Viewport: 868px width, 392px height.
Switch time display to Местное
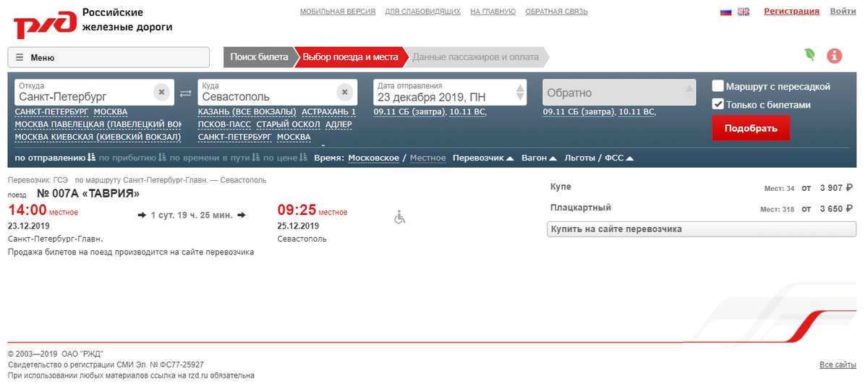click(428, 158)
